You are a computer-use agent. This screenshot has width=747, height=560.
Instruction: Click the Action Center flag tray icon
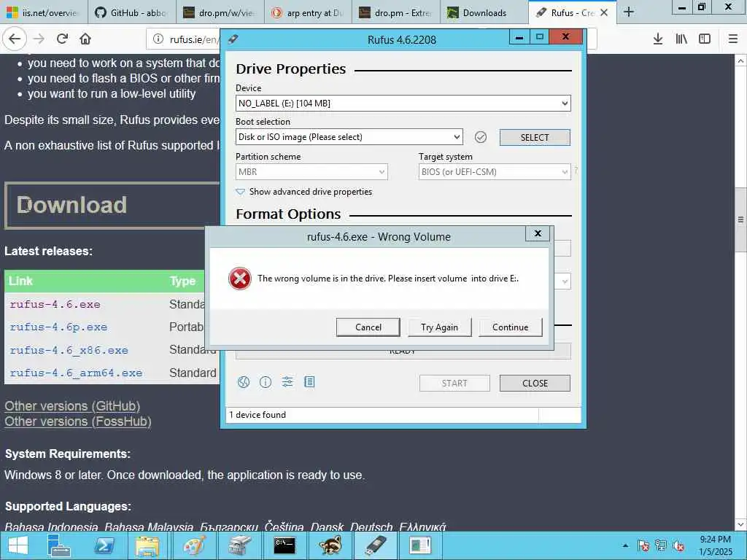coord(643,545)
